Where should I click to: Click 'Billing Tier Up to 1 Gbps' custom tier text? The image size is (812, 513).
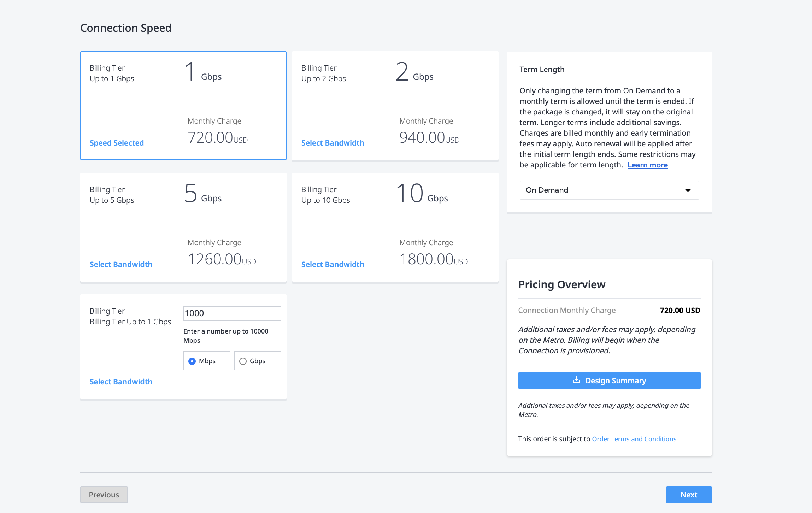tap(130, 322)
